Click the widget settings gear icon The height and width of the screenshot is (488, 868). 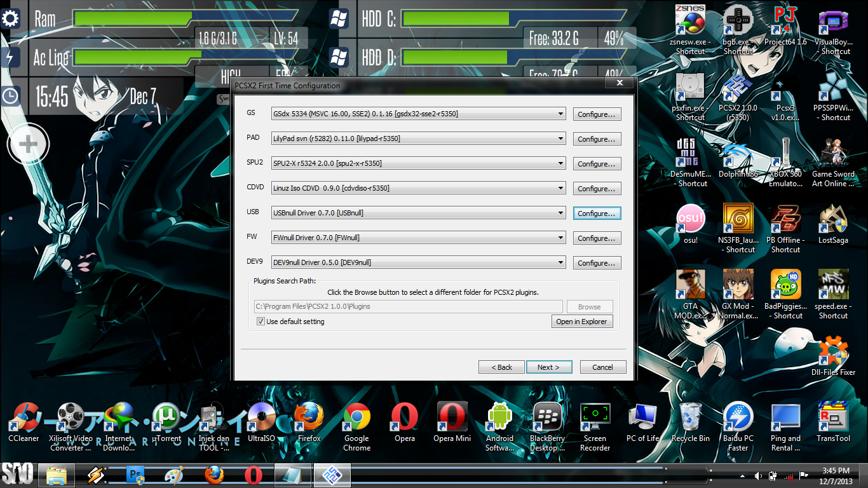coord(10,19)
